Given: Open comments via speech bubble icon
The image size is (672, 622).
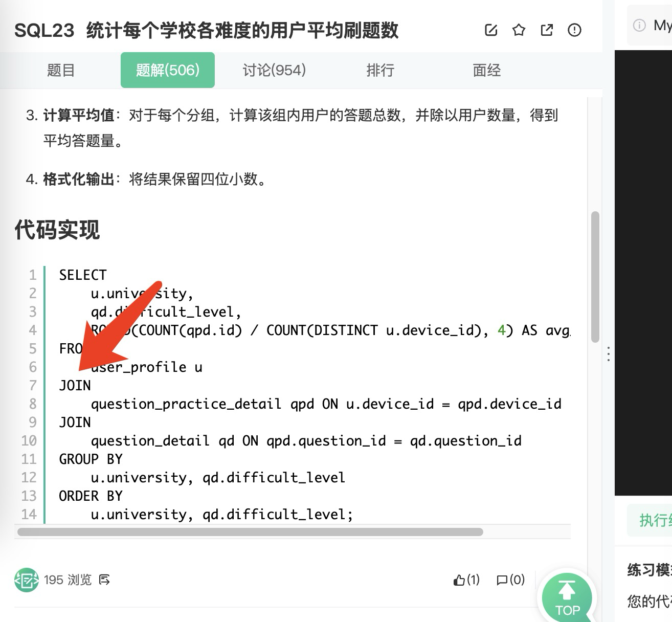Looking at the screenshot, I should (502, 580).
